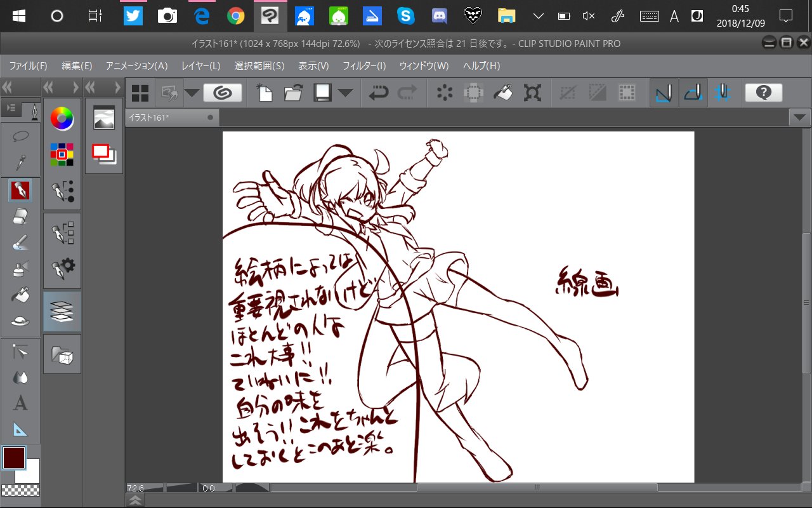Collapse the second palette dock column
The width and height of the screenshot is (812, 508).
(48, 87)
